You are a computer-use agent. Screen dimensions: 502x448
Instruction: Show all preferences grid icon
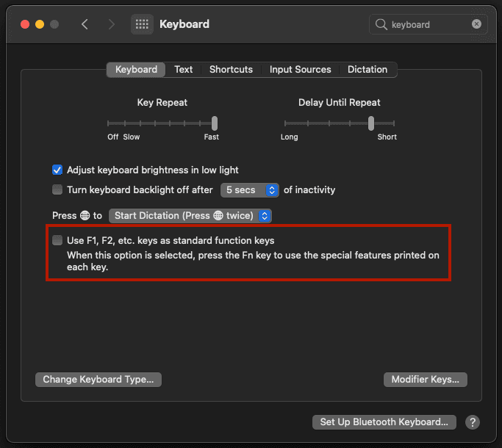pyautogui.click(x=142, y=24)
